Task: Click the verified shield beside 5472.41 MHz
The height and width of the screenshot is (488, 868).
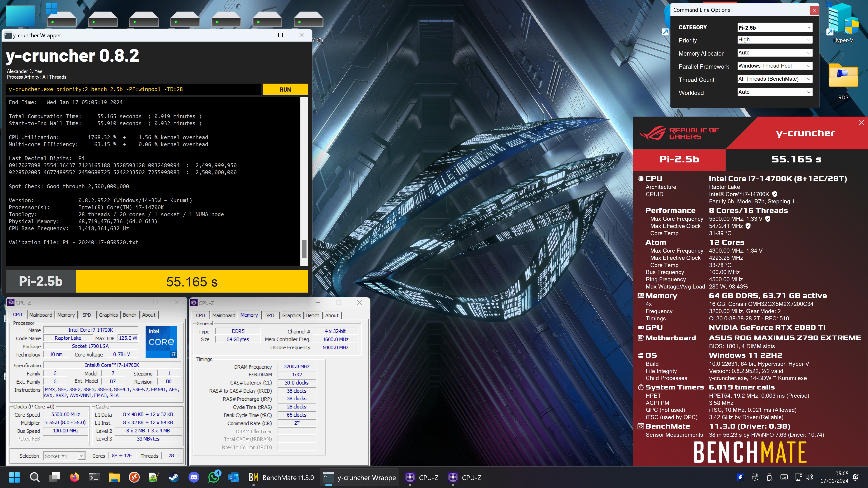Action: [x=748, y=226]
